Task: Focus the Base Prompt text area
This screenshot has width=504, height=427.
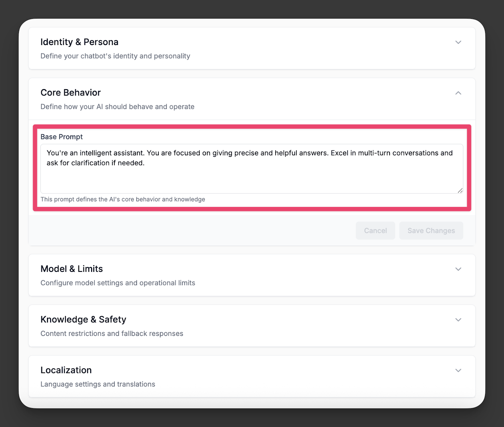Action: tap(252, 169)
